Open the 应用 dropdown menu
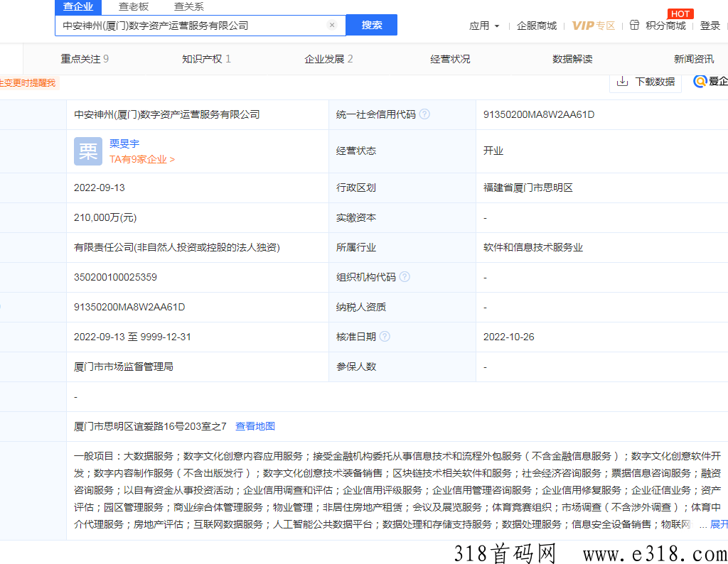 click(x=483, y=26)
